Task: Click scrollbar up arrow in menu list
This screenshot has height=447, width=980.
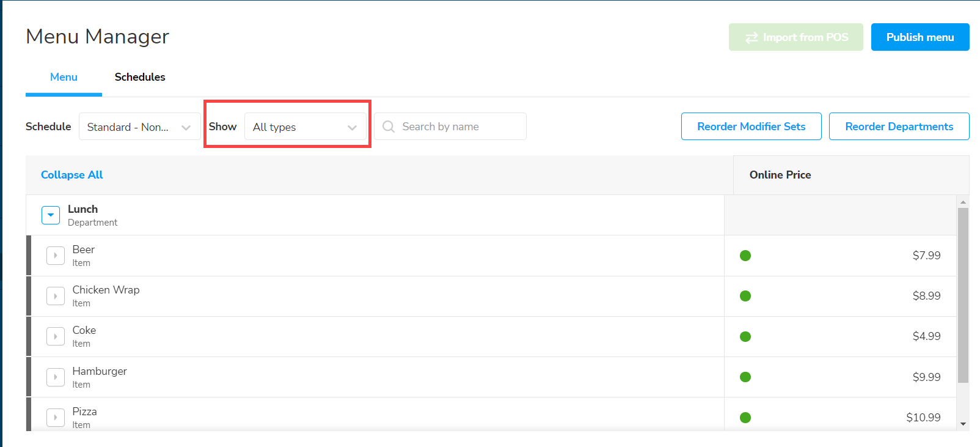Action: point(963,202)
